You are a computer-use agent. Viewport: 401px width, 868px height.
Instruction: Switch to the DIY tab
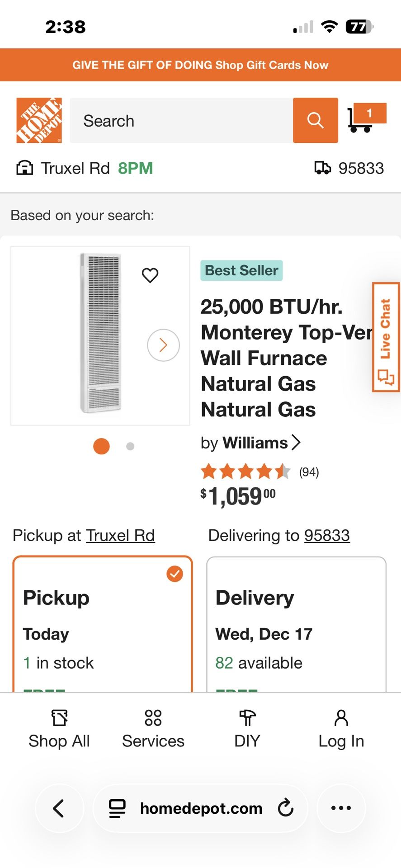tap(247, 729)
